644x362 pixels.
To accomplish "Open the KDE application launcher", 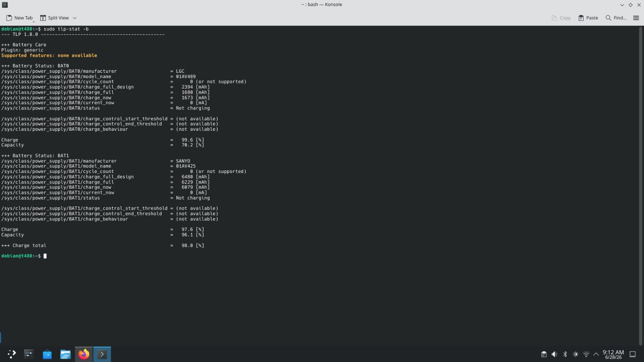I will point(12,354).
